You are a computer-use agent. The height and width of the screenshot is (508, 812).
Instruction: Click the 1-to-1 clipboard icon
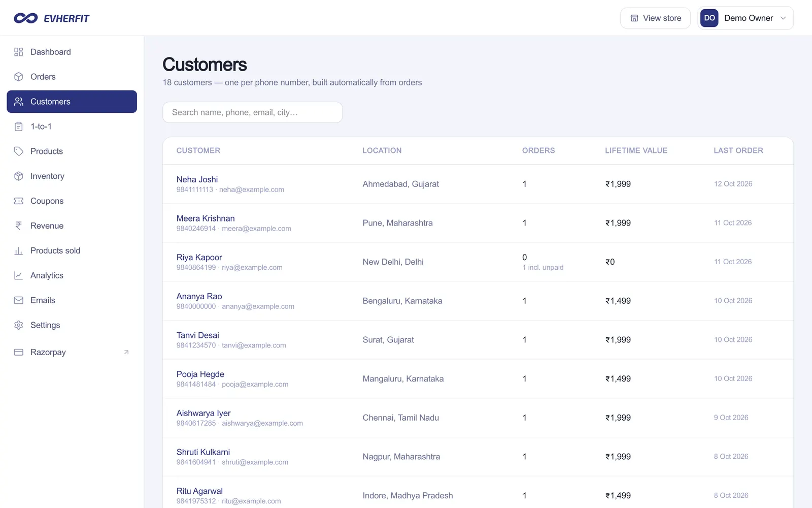(x=19, y=126)
